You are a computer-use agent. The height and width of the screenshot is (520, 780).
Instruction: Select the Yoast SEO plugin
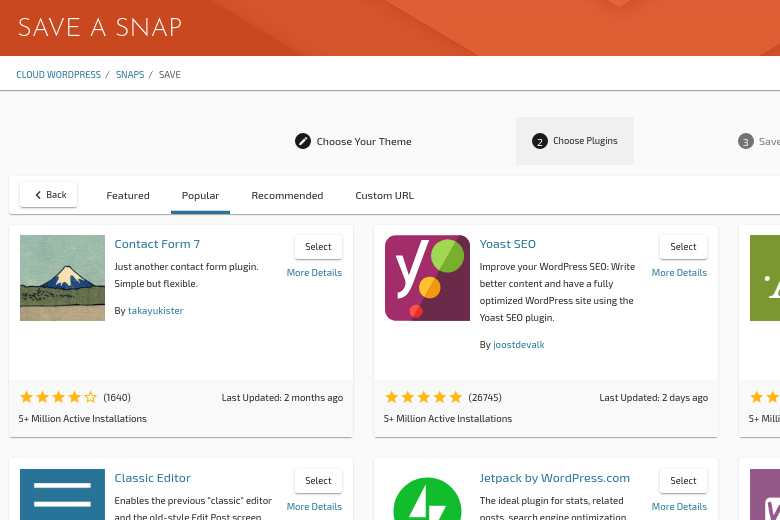pyautogui.click(x=683, y=247)
